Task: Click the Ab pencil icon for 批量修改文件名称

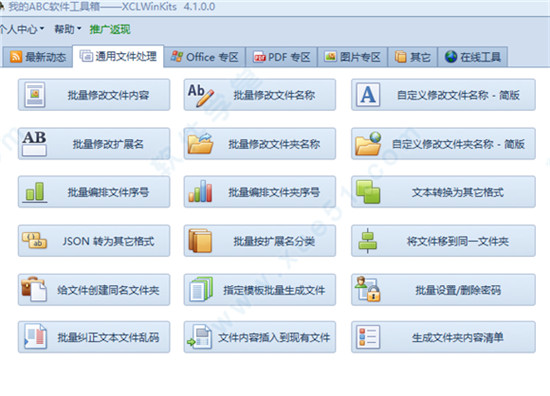Action: (x=201, y=95)
